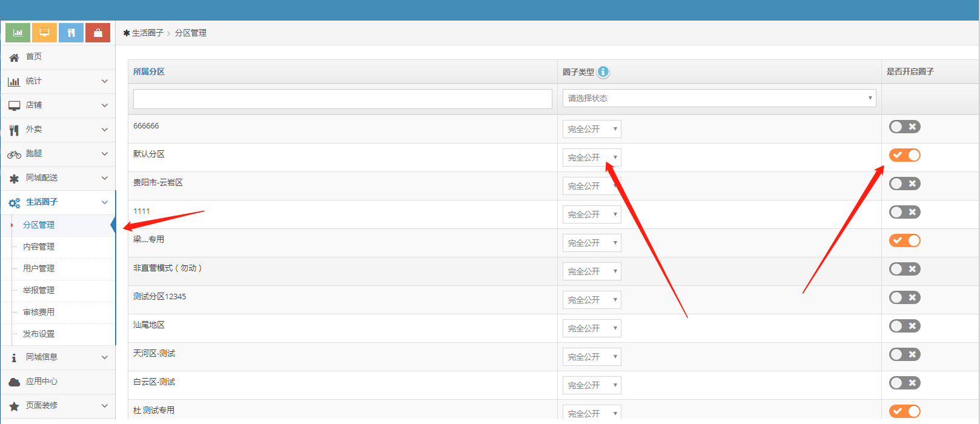Open 内容管理 in the sidebar
Screen dimensions: 980x424
click(39, 247)
